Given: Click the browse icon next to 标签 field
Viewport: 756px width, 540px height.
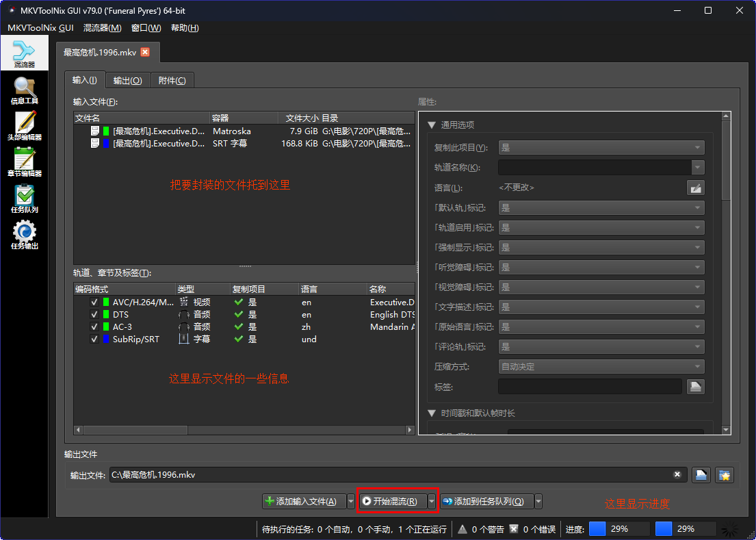Looking at the screenshot, I should pyautogui.click(x=695, y=387).
